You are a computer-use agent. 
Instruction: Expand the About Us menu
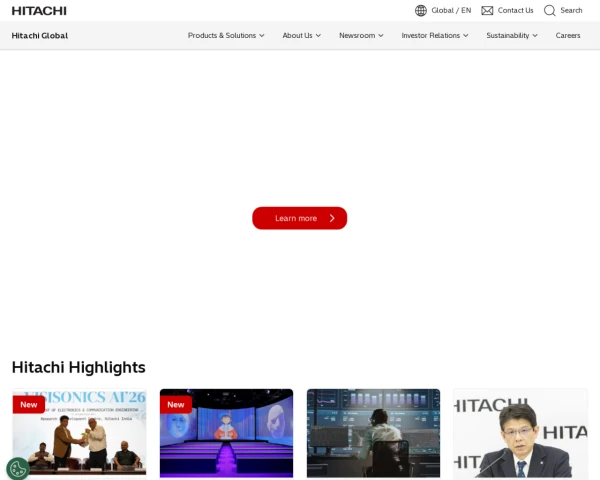[302, 36]
